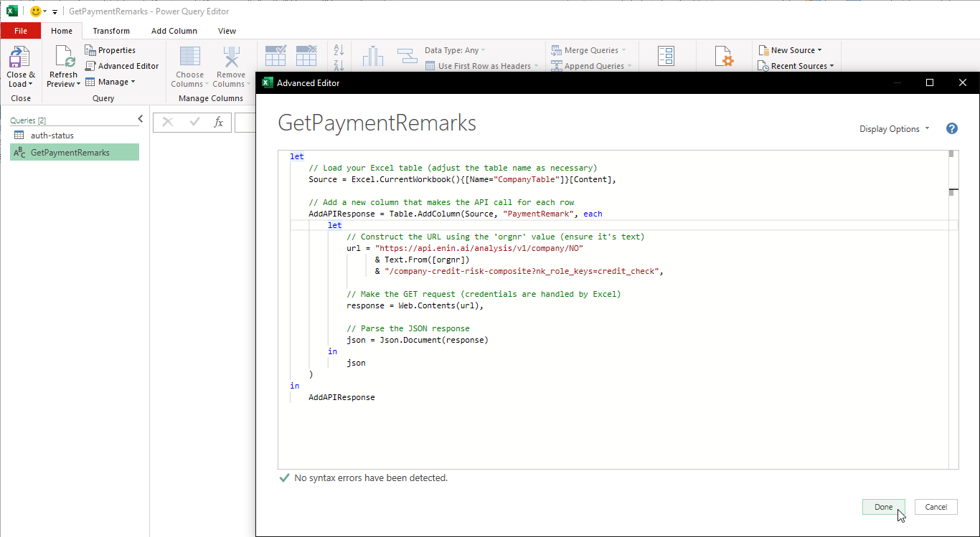The image size is (980, 537).
Task: Click the 'response = Web.Contents(url),' line
Action: pyautogui.click(x=415, y=305)
